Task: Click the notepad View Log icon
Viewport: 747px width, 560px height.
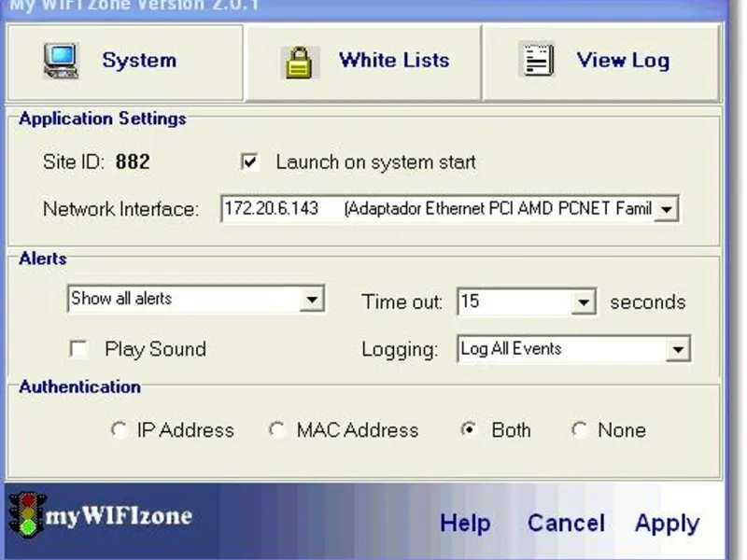Action: pos(538,60)
